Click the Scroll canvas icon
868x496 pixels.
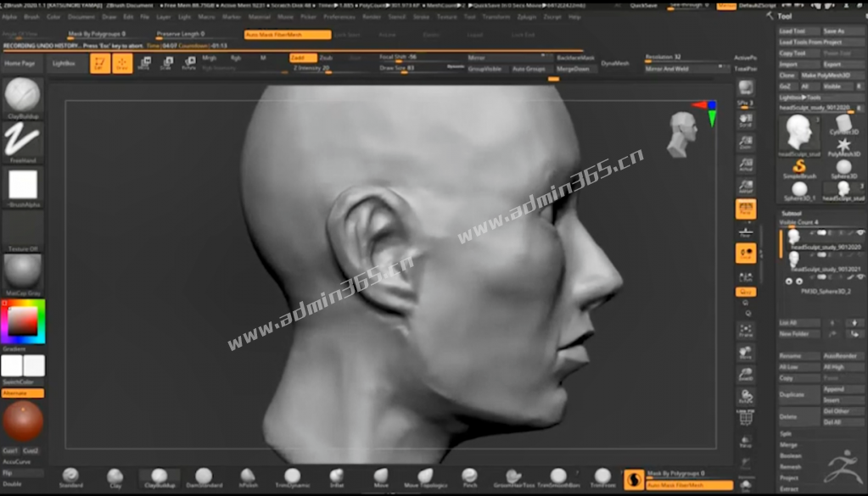click(x=746, y=120)
